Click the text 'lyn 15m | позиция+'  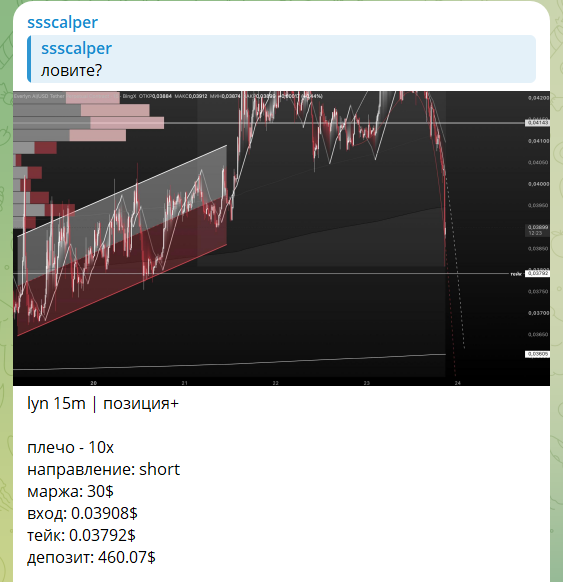point(103,403)
